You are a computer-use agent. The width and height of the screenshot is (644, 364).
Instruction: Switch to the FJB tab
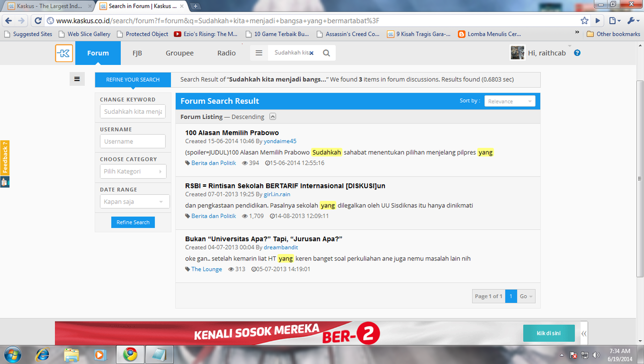pyautogui.click(x=137, y=53)
